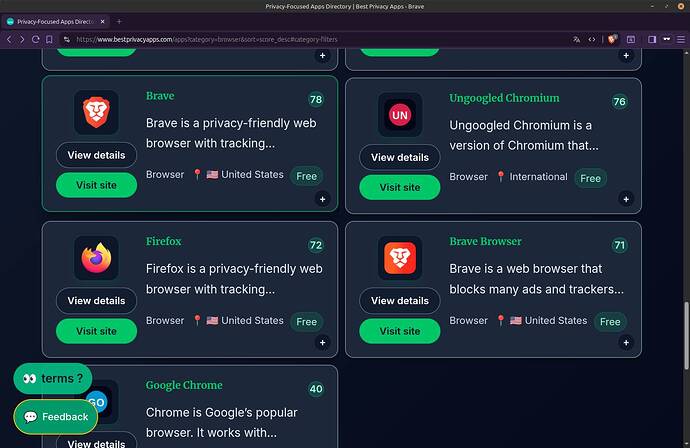Viewport: 690px width, 448px height.
Task: Click 'International' location on Ungoogled Chromium card
Action: (x=539, y=176)
